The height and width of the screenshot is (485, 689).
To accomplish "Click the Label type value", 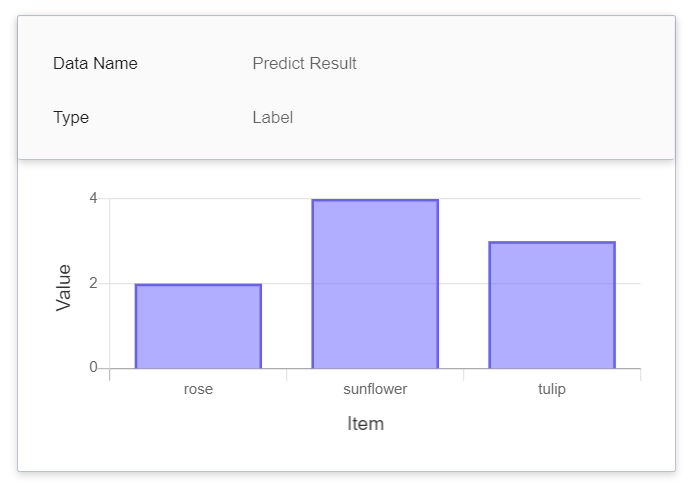I will pos(273,117).
